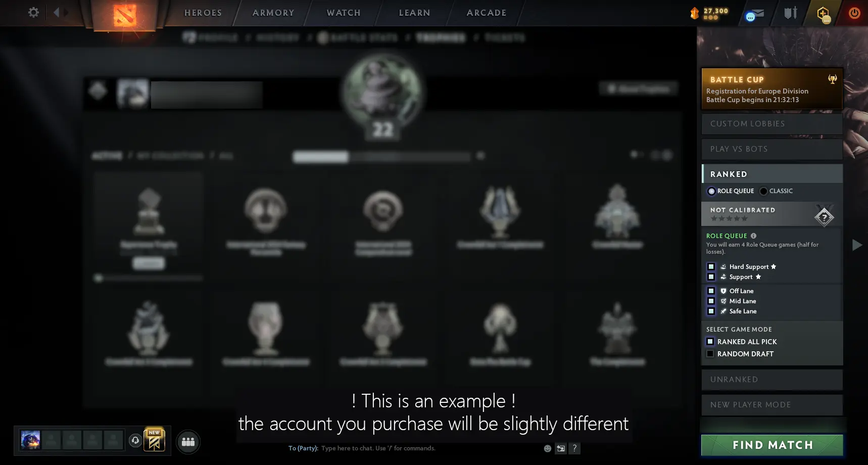The image size is (868, 465).
Task: Open the settings gear icon
Action: [x=33, y=12]
